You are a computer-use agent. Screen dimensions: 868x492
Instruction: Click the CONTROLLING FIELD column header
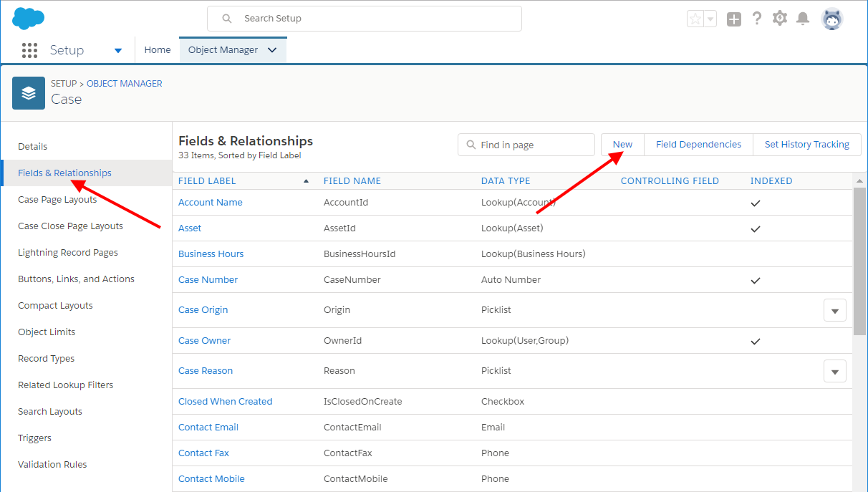coord(670,181)
